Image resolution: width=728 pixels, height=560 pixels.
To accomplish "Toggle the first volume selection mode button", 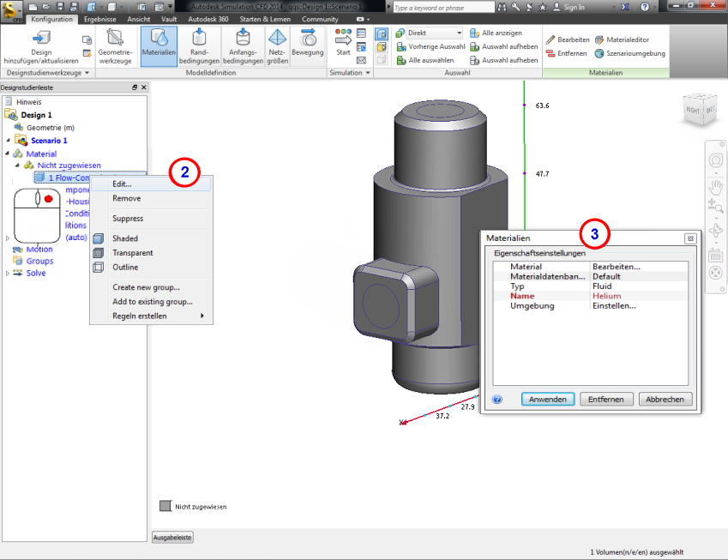I will [382, 34].
